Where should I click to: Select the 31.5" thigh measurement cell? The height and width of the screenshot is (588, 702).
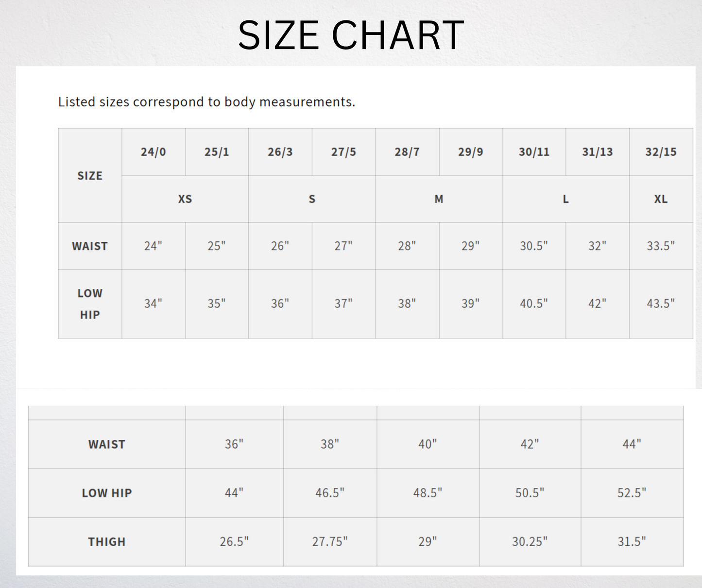coord(632,542)
